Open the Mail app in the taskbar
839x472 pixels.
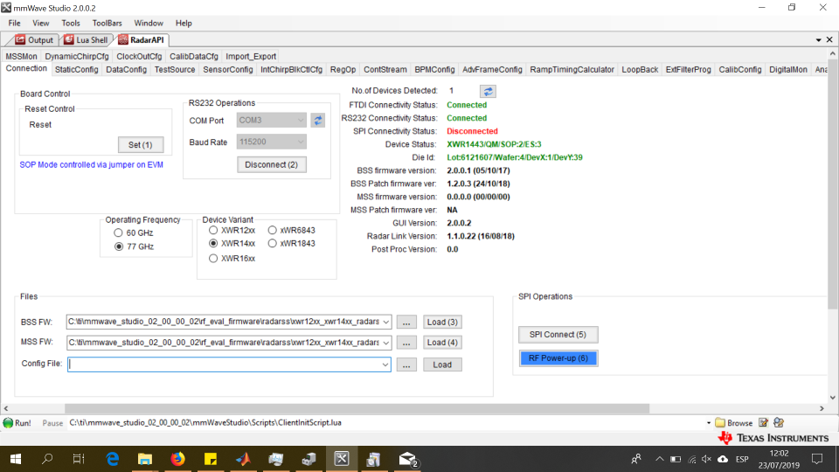pyautogui.click(x=407, y=459)
